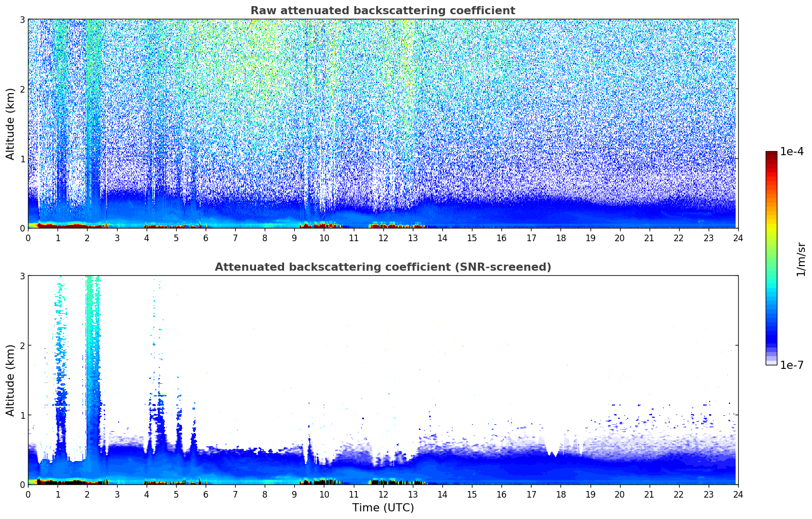Pick the '10' time tick under the SNR-screened plot
The image size is (812, 519).
[324, 494]
